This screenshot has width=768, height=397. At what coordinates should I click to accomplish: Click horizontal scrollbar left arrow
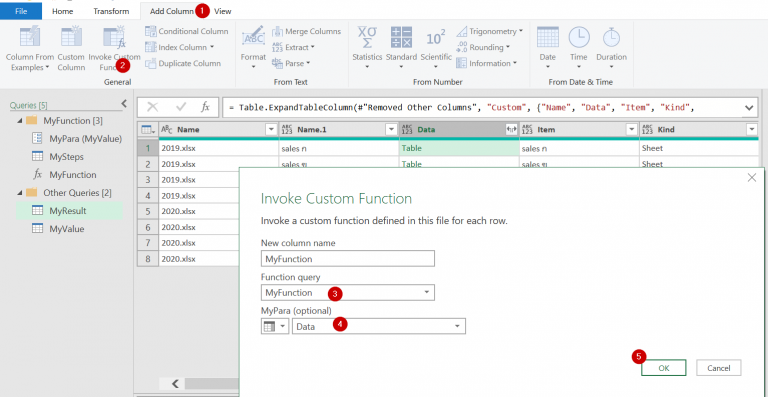[x=175, y=383]
